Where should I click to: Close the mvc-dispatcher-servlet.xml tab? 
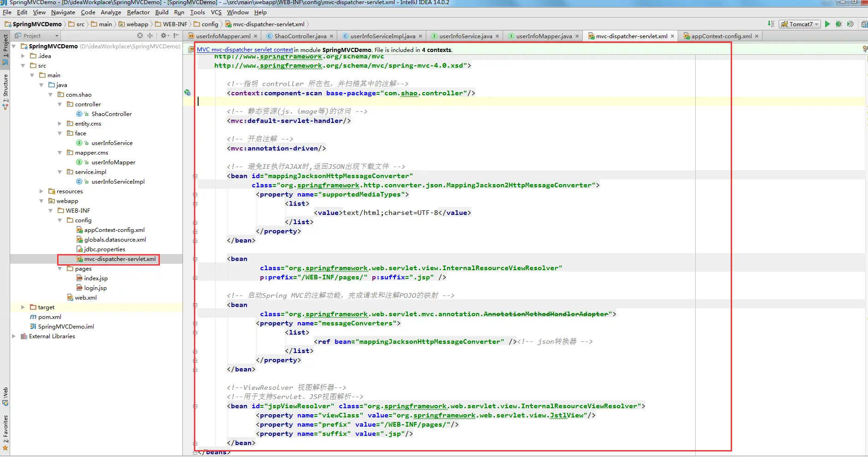tap(672, 36)
